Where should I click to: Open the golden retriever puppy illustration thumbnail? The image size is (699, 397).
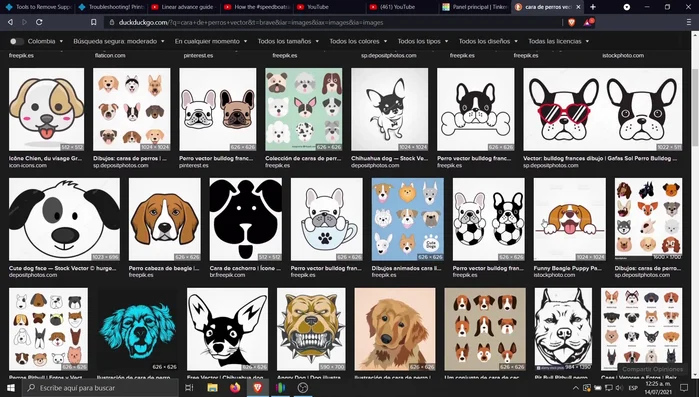(x=395, y=329)
